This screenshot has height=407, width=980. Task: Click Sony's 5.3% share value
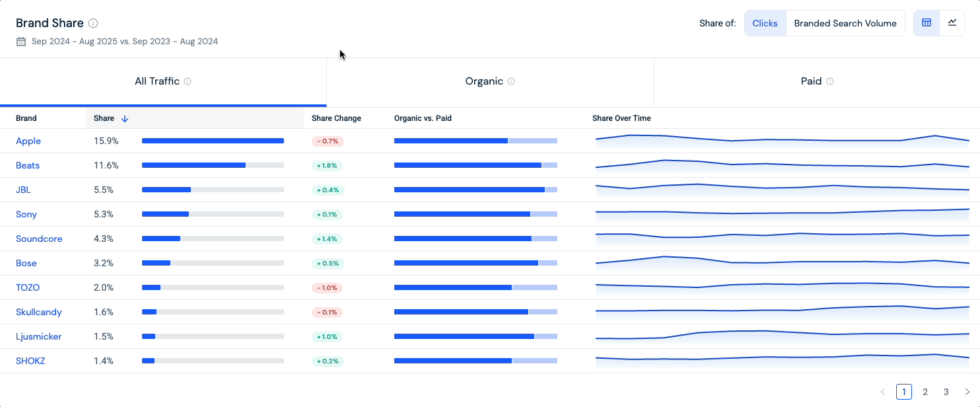(x=104, y=214)
